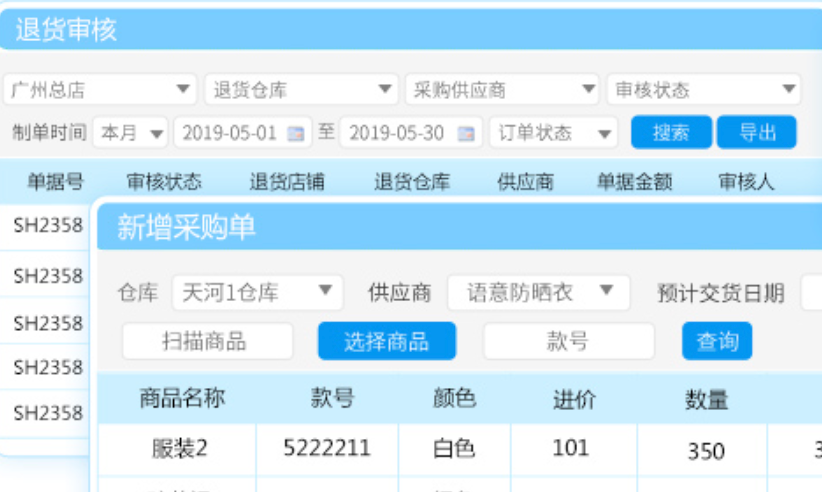This screenshot has height=492, width=822.
Task: Click the 单据金额 column header
Action: 634,181
